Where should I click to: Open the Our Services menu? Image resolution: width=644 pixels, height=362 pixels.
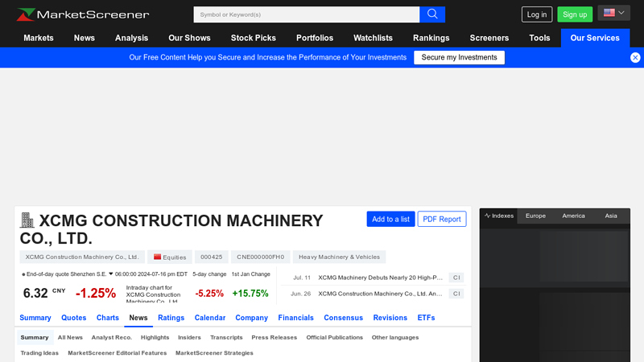595,38
